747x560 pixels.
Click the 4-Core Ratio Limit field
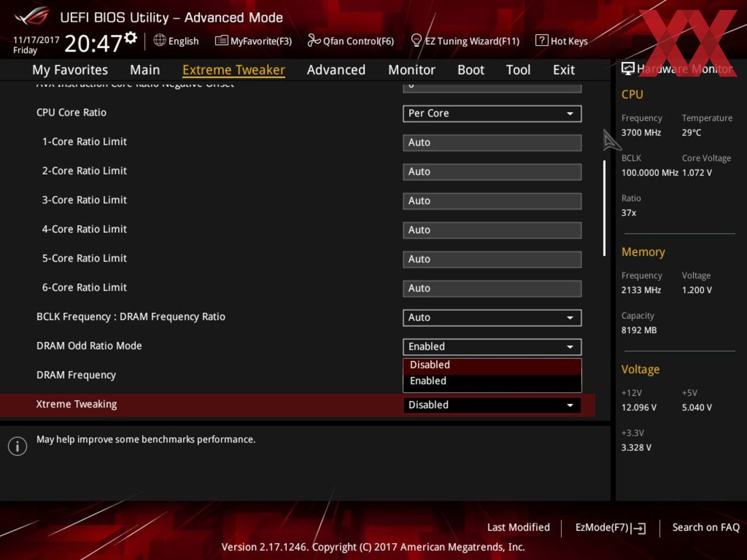pyautogui.click(x=492, y=229)
